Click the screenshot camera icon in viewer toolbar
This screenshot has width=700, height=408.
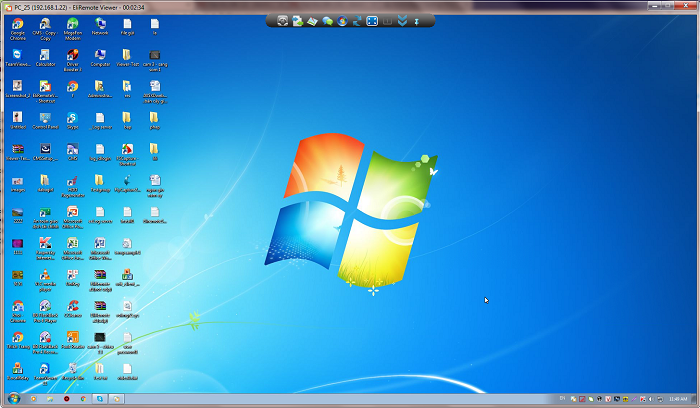282,21
